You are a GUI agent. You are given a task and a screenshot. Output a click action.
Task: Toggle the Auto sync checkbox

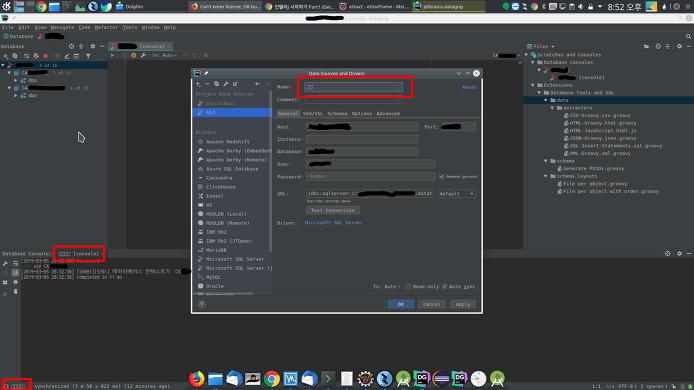click(444, 286)
